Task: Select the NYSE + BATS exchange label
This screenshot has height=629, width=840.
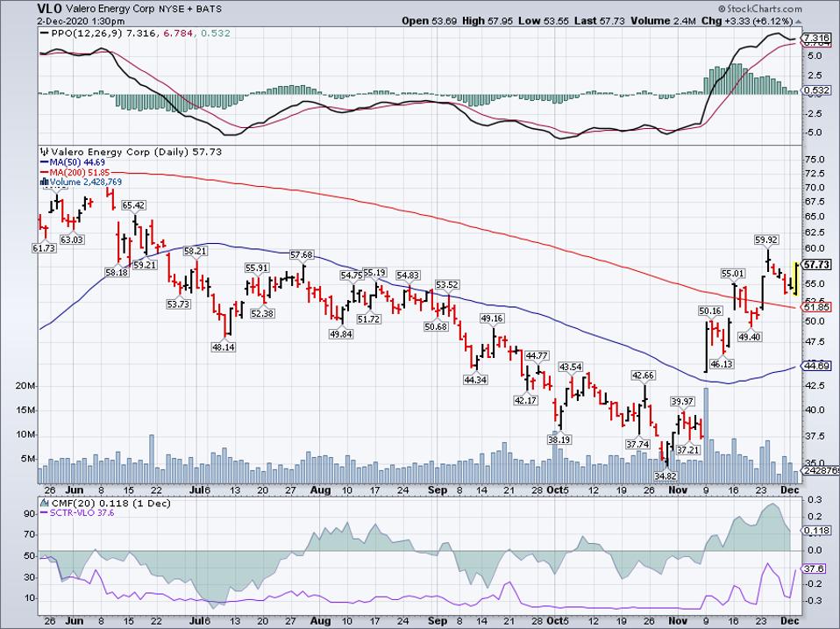Action: pos(191,9)
